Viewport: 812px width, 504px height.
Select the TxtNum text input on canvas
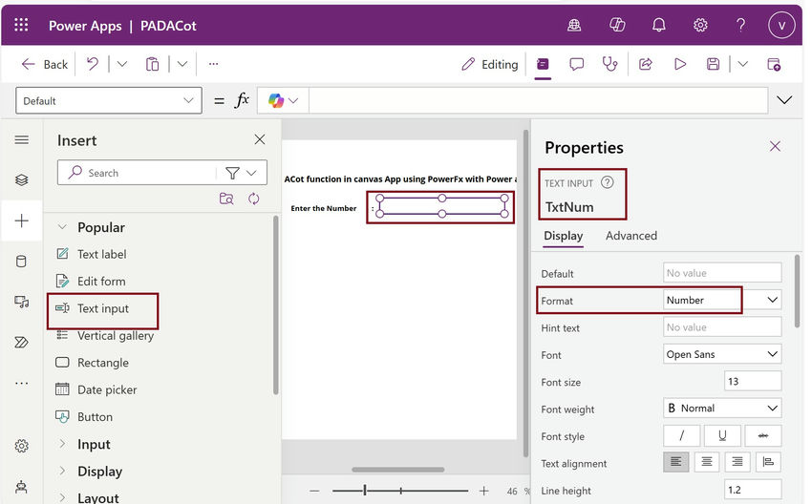point(441,206)
